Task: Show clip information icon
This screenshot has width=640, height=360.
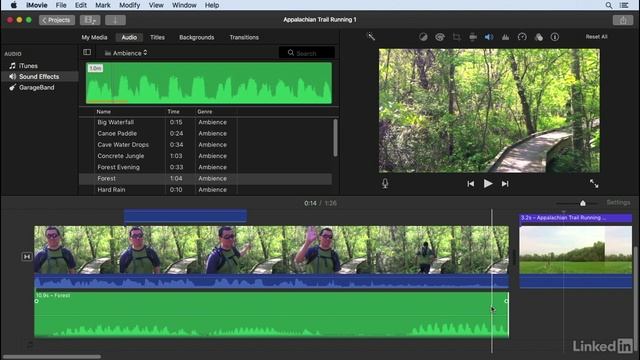Action: (555, 37)
